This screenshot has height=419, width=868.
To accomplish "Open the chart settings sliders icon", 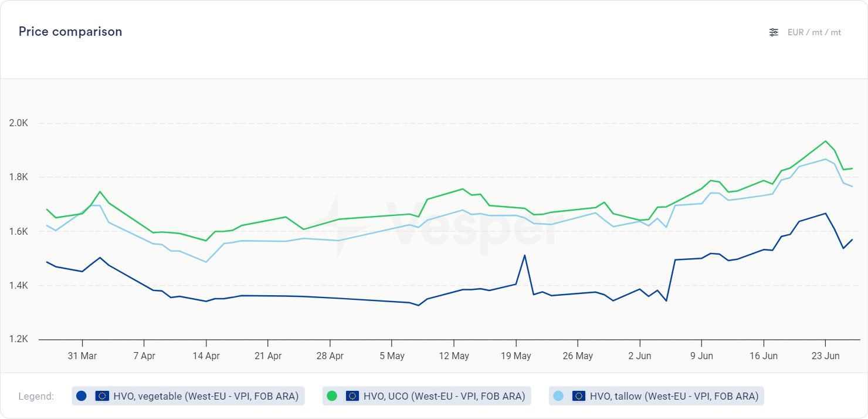I will (774, 32).
